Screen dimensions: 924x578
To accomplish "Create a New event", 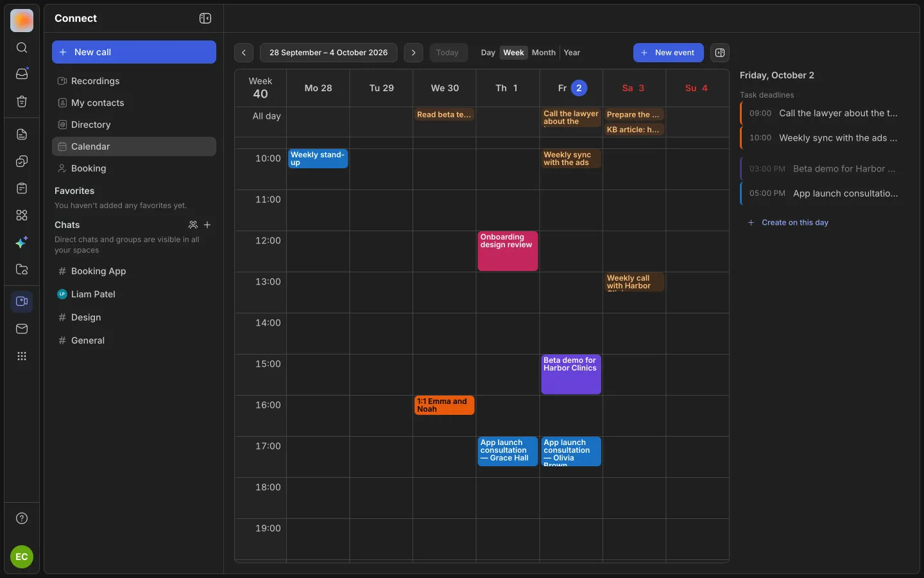I will point(669,53).
